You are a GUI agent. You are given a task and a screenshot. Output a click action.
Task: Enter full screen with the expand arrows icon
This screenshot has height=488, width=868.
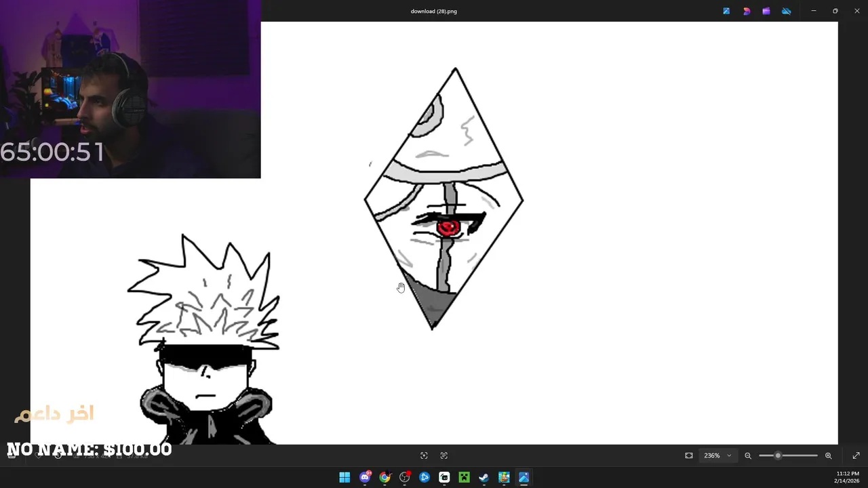(856, 455)
